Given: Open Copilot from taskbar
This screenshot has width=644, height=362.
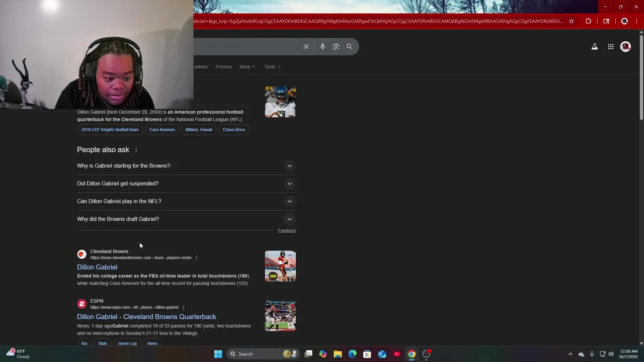Looking at the screenshot, I should tap(323, 354).
